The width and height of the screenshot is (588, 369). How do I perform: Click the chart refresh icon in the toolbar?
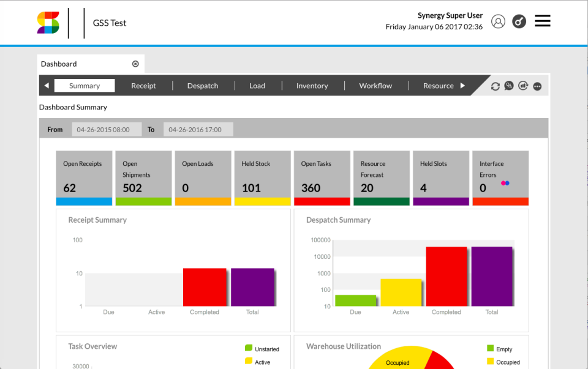point(522,86)
